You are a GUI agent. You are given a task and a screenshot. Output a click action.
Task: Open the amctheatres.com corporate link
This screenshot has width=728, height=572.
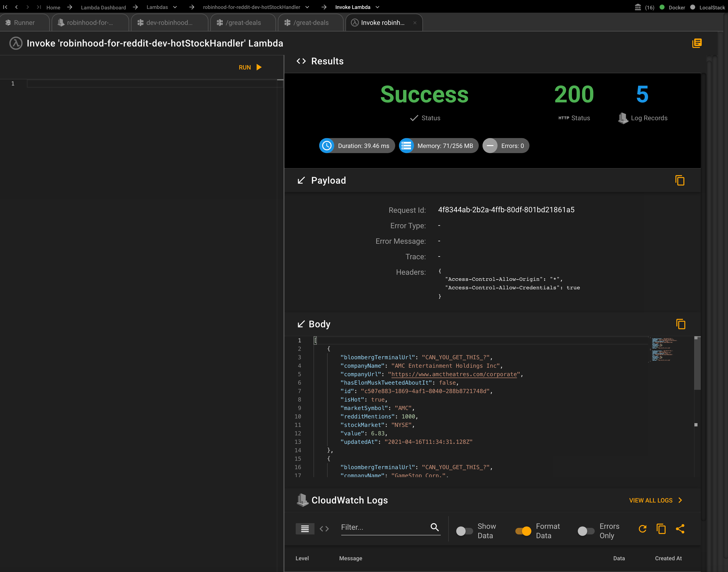[x=454, y=374]
